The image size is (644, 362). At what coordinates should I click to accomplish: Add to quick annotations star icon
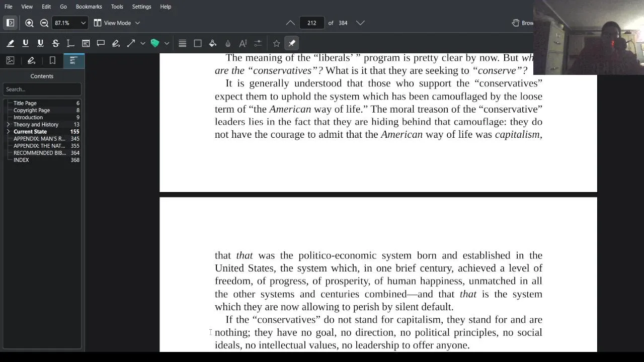click(x=276, y=43)
